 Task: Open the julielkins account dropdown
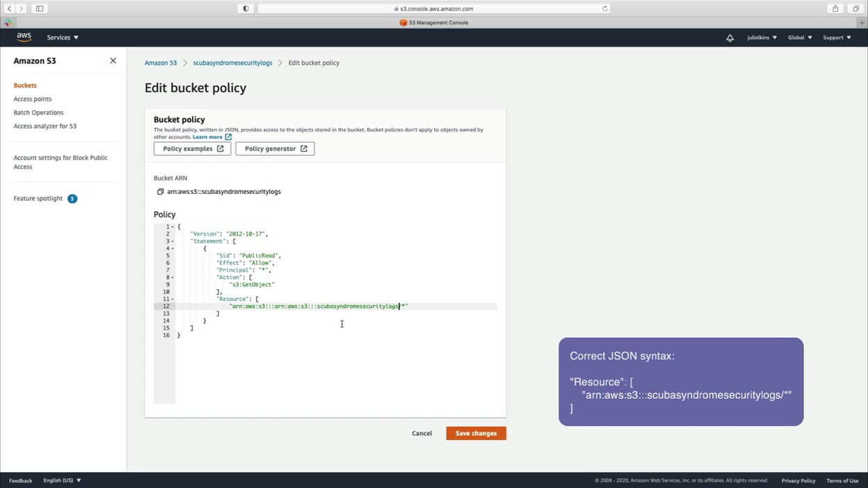click(762, 38)
